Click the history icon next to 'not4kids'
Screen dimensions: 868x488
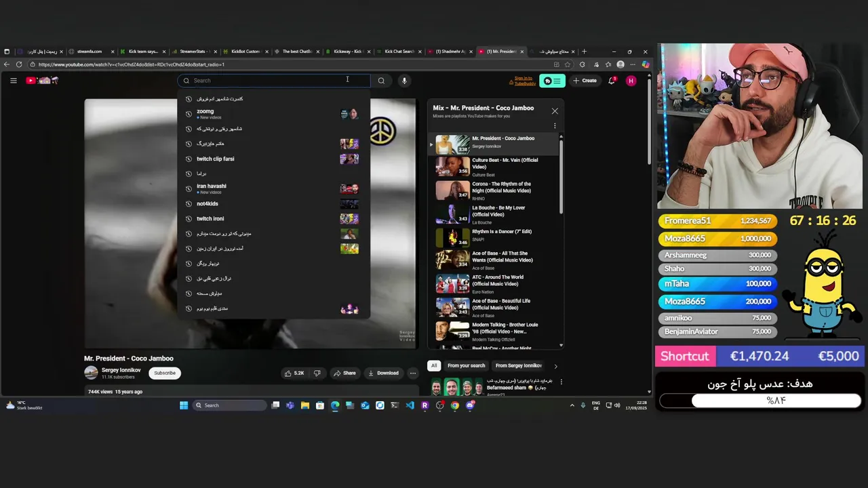pyautogui.click(x=189, y=204)
